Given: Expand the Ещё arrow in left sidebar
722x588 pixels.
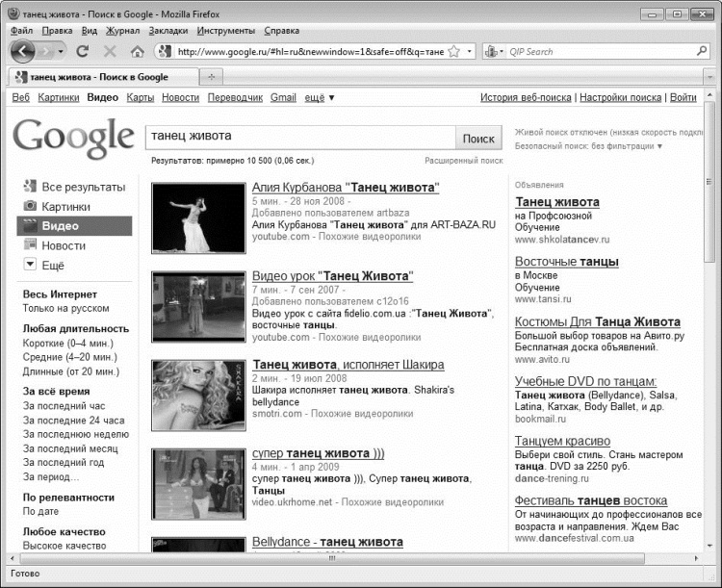Looking at the screenshot, I should click(30, 265).
